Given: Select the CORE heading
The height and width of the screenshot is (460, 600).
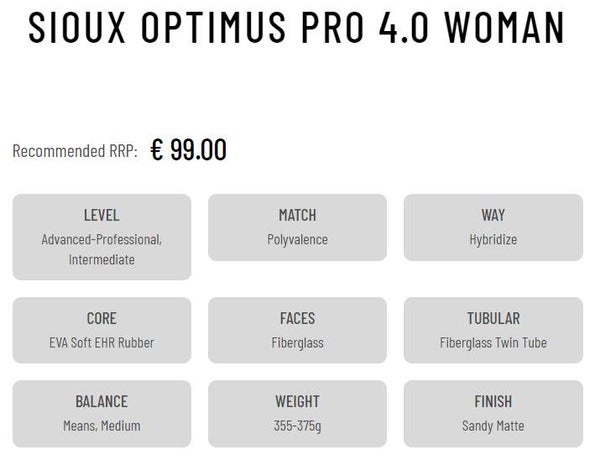Looking at the screenshot, I should pyautogui.click(x=102, y=319).
